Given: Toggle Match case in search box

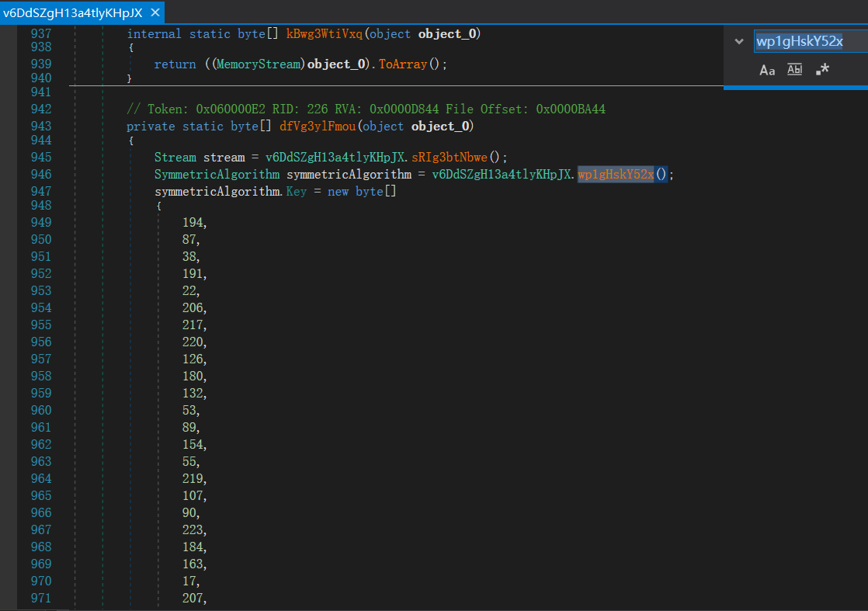Looking at the screenshot, I should [x=767, y=70].
